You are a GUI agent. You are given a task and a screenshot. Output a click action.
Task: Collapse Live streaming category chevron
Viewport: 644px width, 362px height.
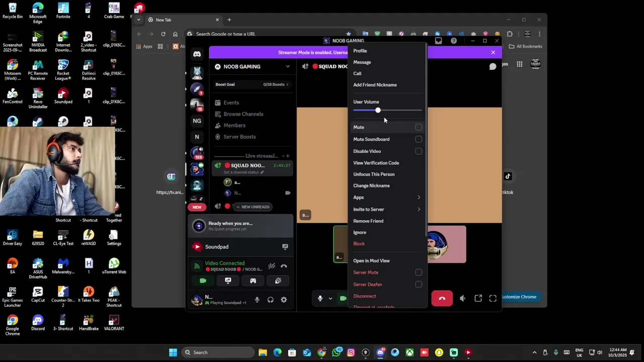pyautogui.click(x=282, y=156)
